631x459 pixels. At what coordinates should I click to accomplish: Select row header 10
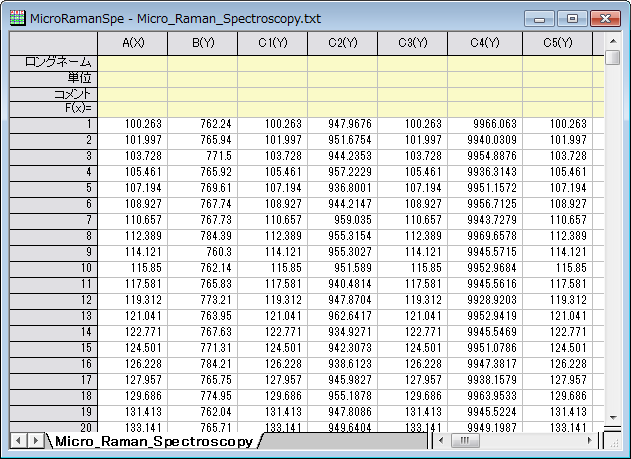[x=54, y=268]
